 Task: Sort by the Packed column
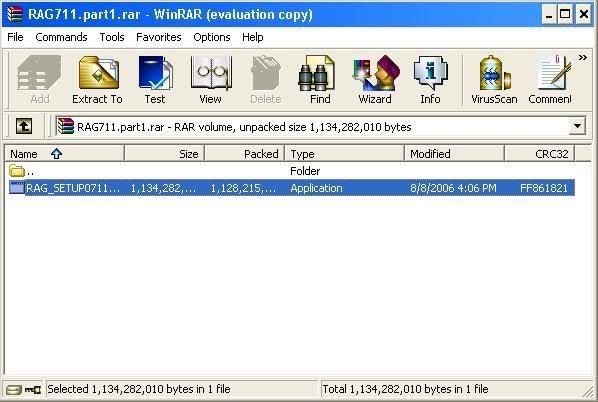click(x=245, y=154)
